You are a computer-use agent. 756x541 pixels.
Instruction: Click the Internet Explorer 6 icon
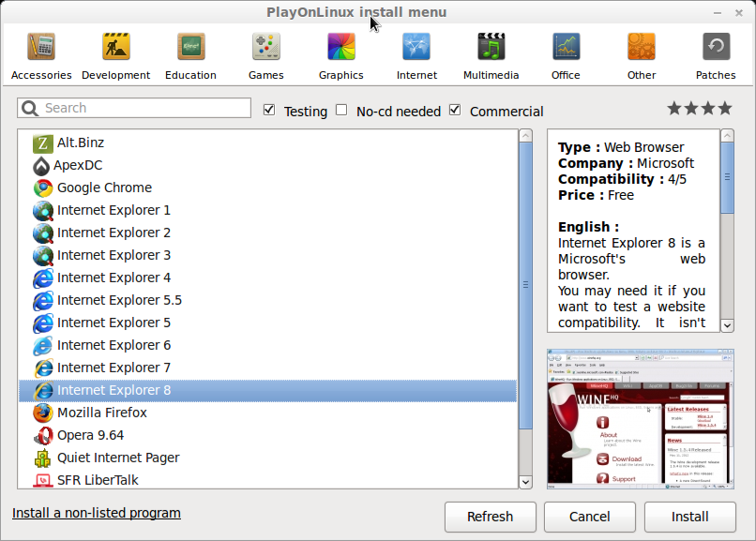43,345
